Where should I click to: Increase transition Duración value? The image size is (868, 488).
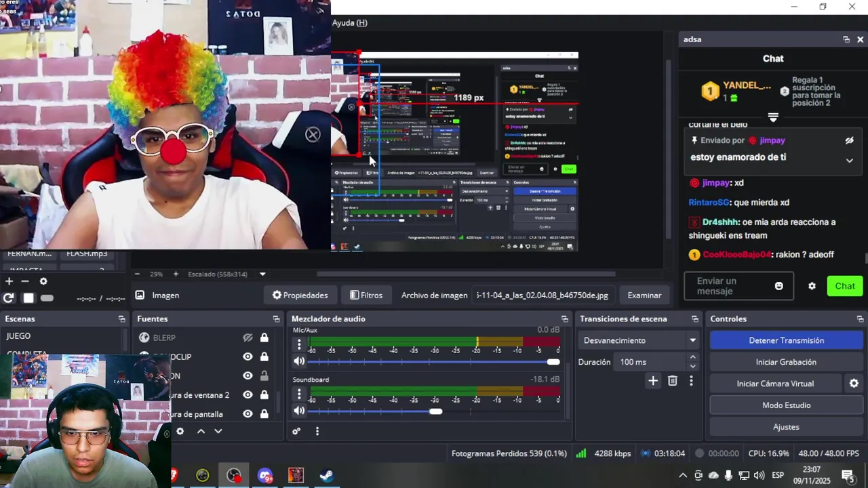pyautogui.click(x=692, y=357)
